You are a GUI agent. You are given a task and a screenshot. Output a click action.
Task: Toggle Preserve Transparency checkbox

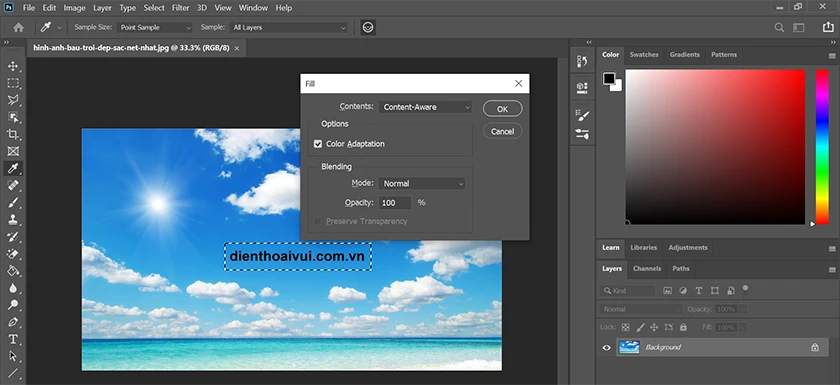318,221
